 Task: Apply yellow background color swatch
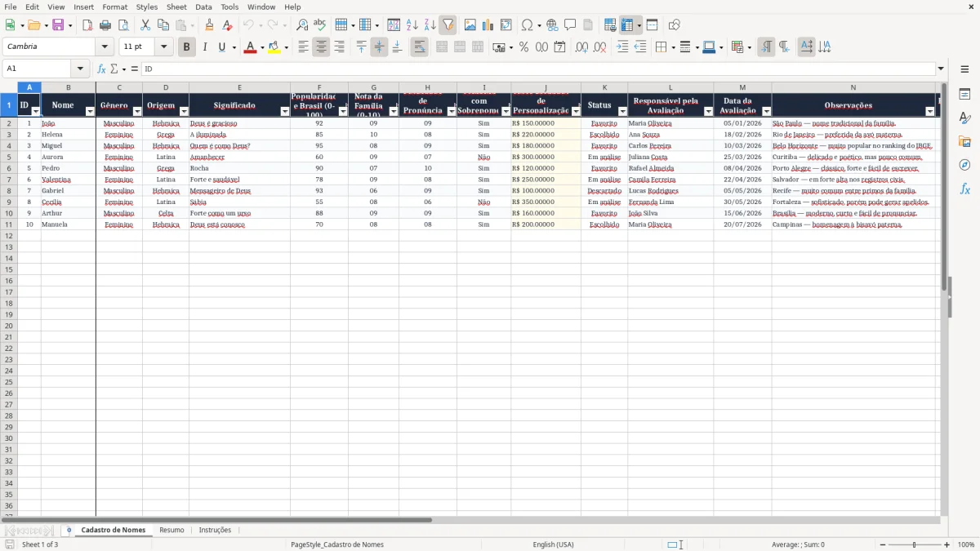[274, 47]
